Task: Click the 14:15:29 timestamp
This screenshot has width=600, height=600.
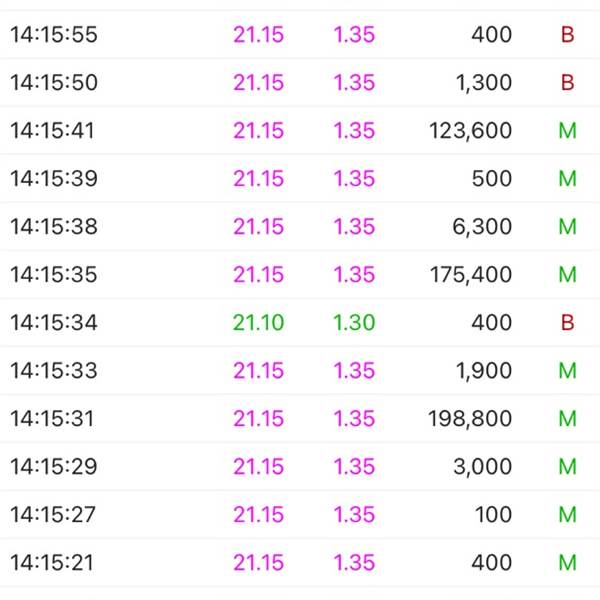Action: coord(54,466)
